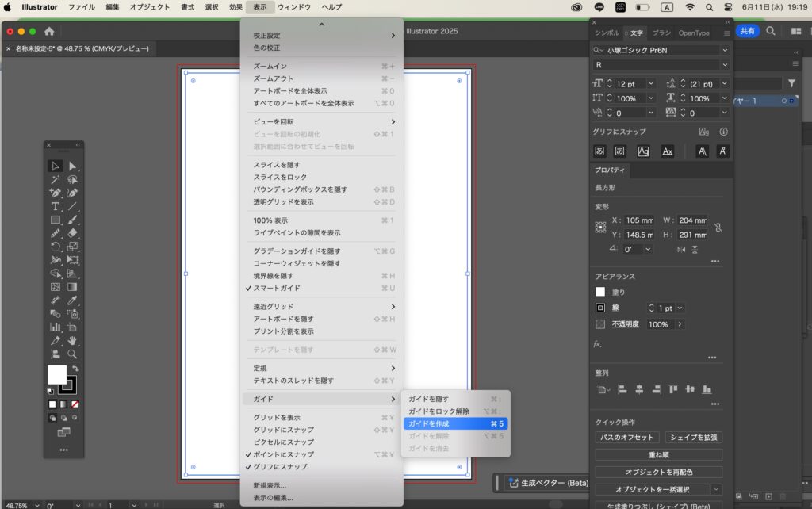Open dropdown beside オブジェクトを一括選択
Viewport: 812px width, 509px height.
click(x=716, y=489)
